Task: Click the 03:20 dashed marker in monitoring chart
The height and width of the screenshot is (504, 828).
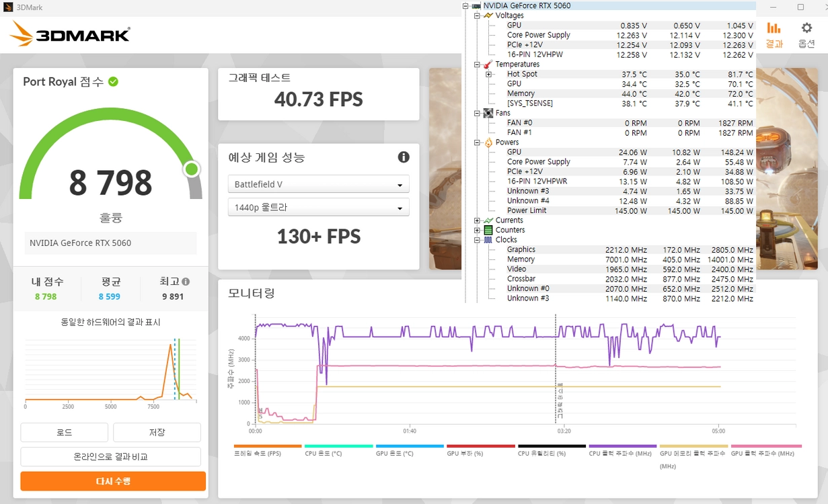Action: (x=556, y=369)
